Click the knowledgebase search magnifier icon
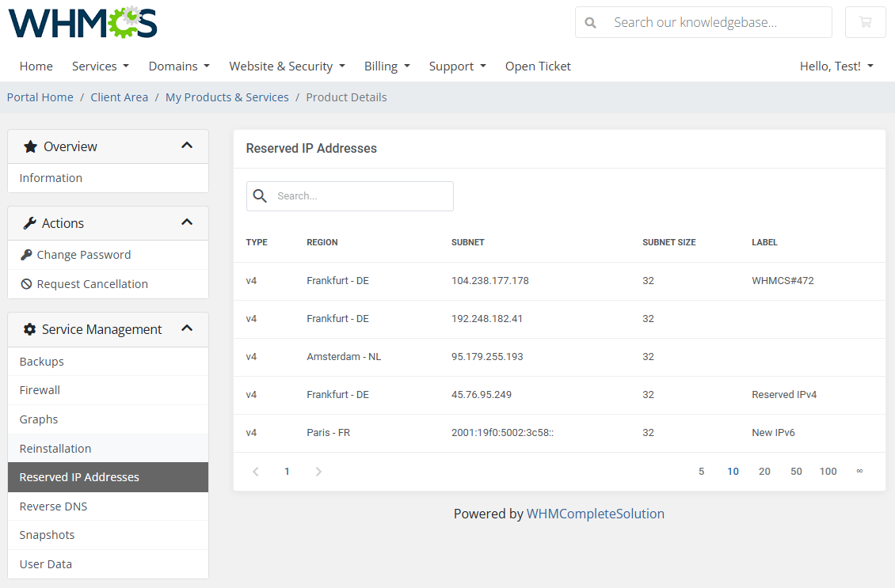 590,22
